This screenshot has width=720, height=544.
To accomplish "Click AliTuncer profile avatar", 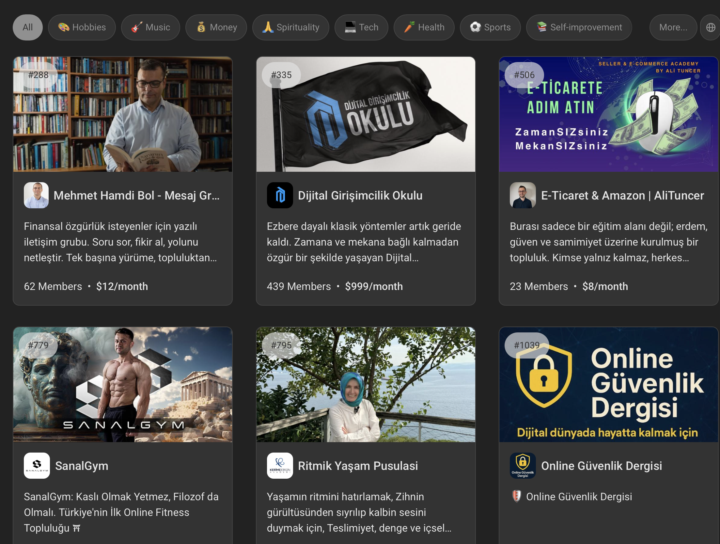I will (x=523, y=195).
